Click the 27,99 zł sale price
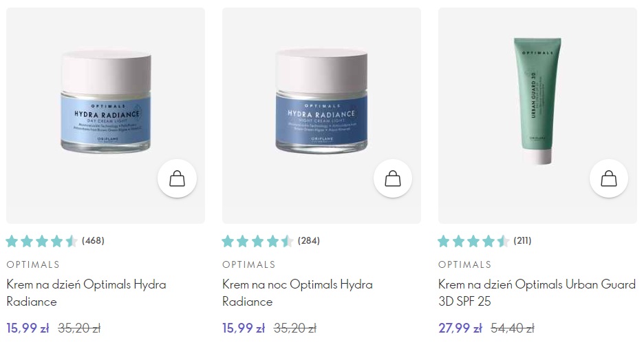The image size is (644, 345). tap(460, 328)
